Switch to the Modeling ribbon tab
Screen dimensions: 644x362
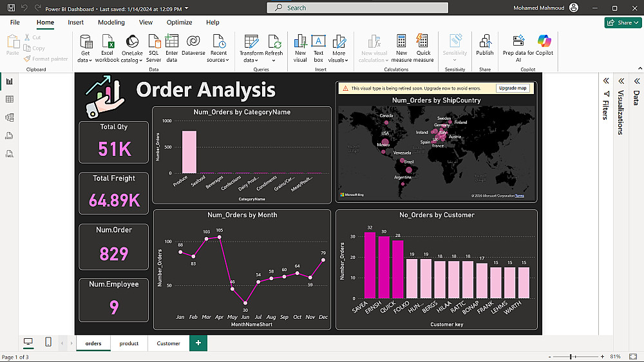click(x=111, y=22)
